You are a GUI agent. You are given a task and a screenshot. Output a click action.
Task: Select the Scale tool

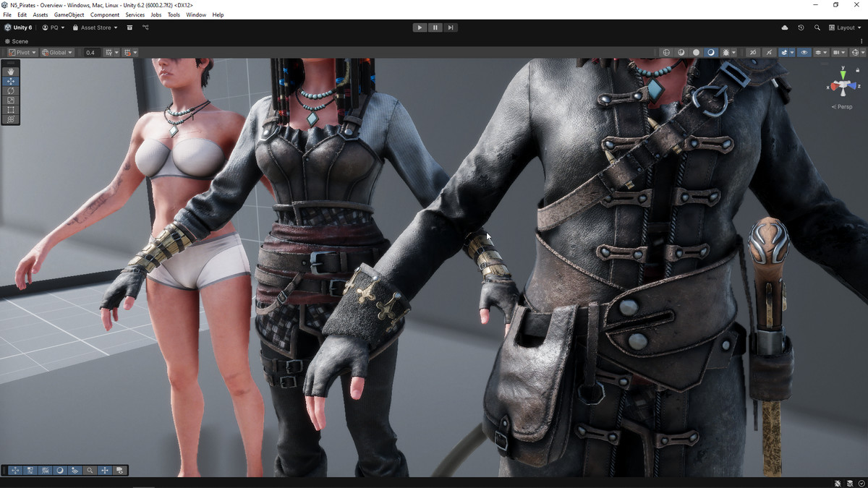tap(11, 100)
